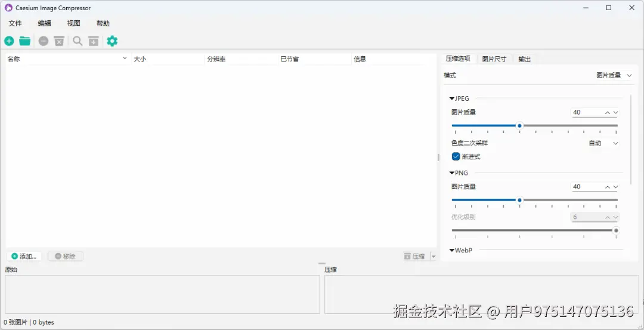The height and width of the screenshot is (330, 644).
Task: Collapse the PNG section
Action: pos(452,173)
